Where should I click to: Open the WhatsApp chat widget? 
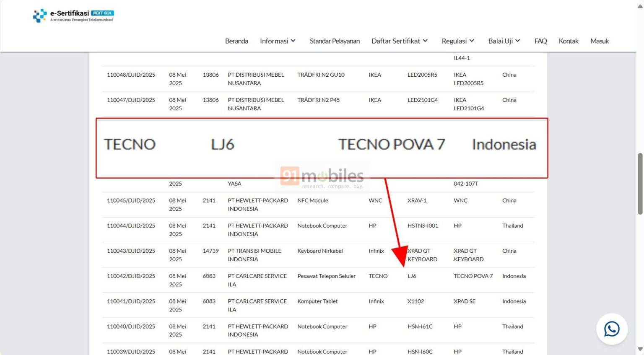612,329
